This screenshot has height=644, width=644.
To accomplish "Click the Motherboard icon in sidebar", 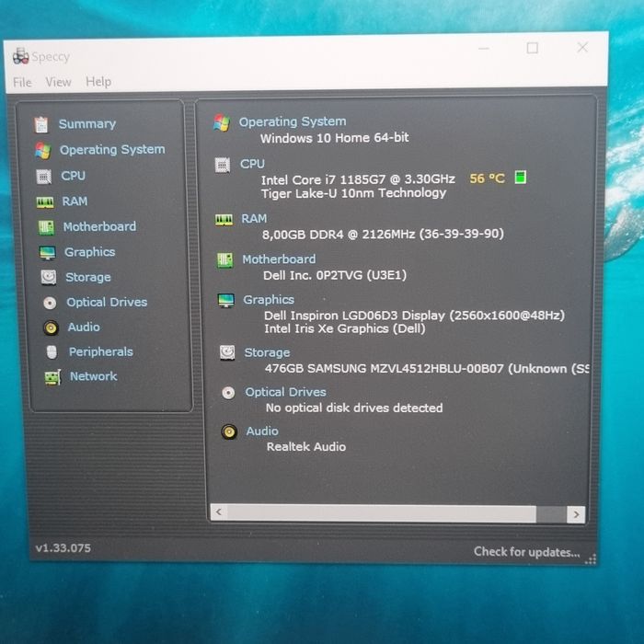I will click(x=46, y=227).
